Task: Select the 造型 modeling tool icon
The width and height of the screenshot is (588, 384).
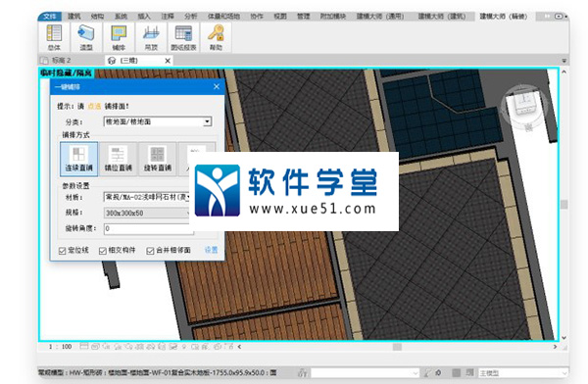Action: point(86,37)
